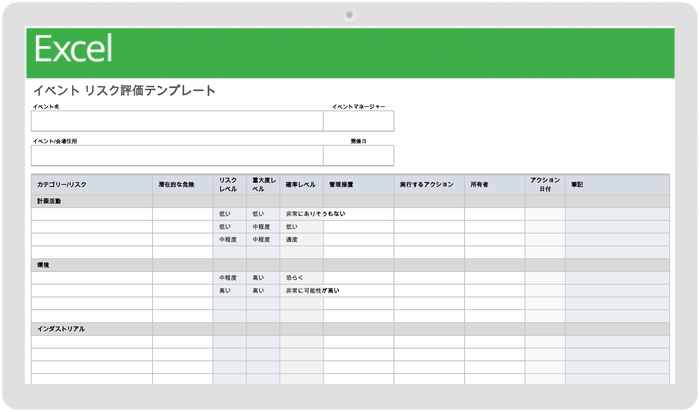Select the インダストリアル section row label
The image size is (700, 412).
click(x=61, y=329)
